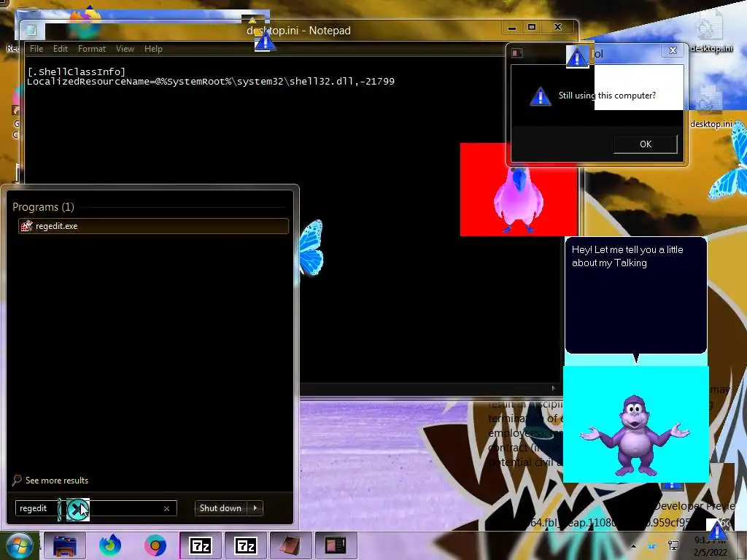Click the magnifier icon beside 'See more results'
The image size is (747, 560).
click(x=18, y=480)
